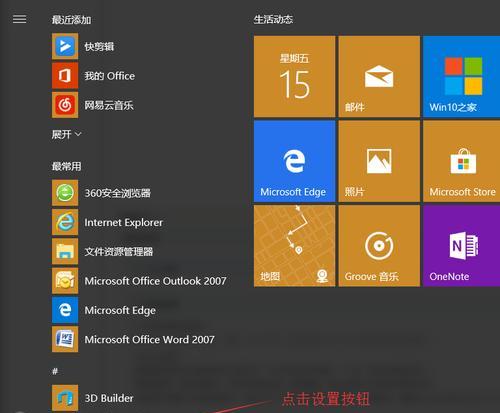The width and height of the screenshot is (500, 413).
Task: Open the Microsoft Store tile
Action: 462,161
